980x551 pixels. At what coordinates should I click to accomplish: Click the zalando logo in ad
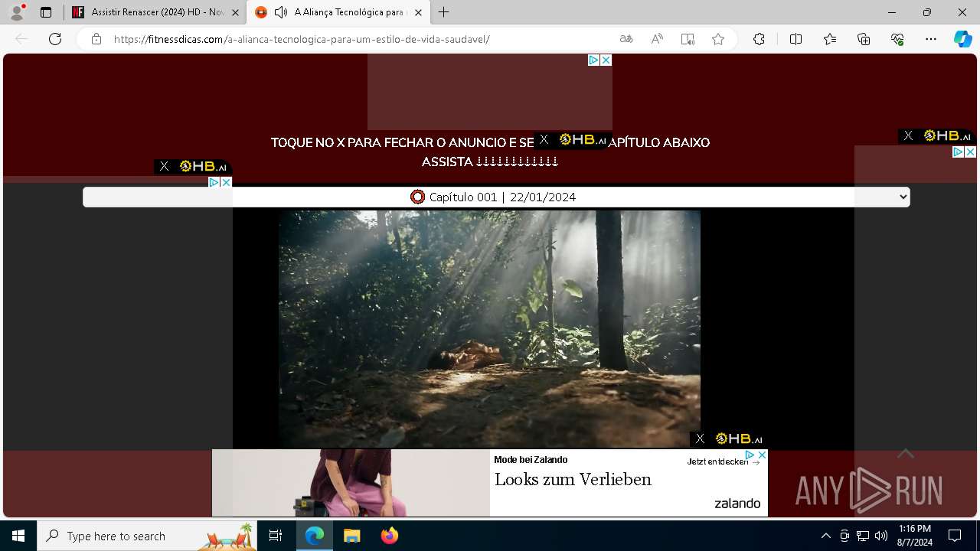737,503
